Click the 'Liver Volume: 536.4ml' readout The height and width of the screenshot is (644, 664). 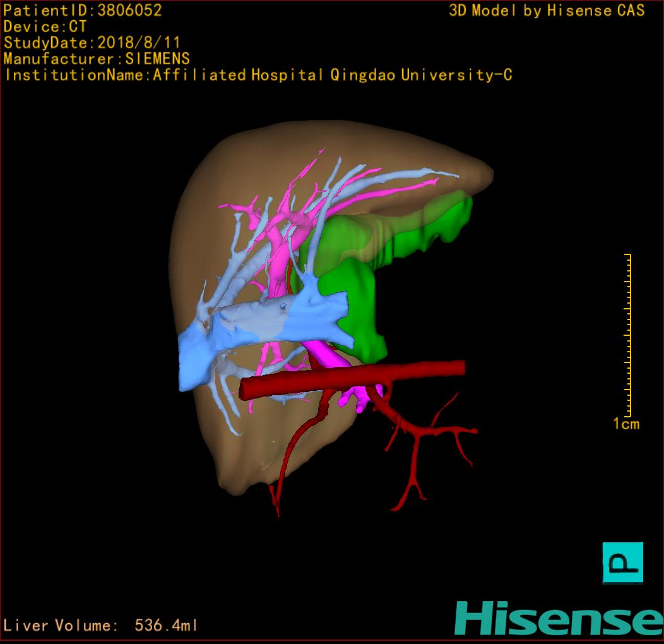tap(100, 625)
